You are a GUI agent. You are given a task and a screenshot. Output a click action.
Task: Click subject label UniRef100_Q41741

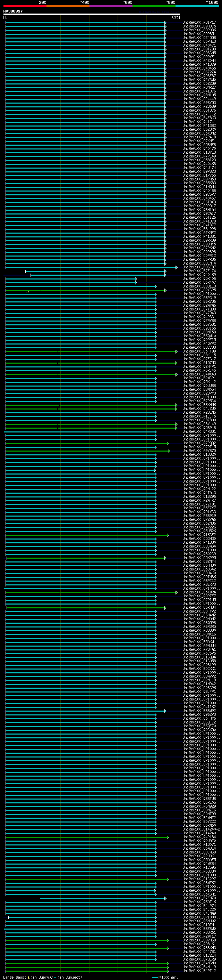(x=199, y=122)
